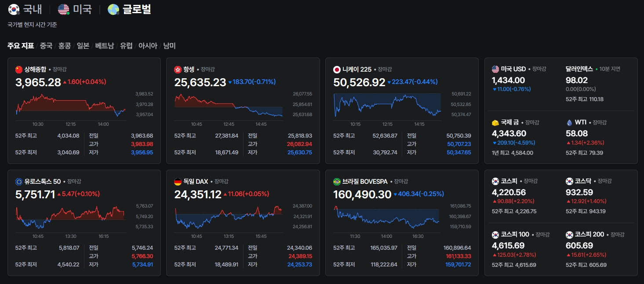Click the US flag icon beside 미국 USD
The image size is (644, 284).
tap(495, 69)
